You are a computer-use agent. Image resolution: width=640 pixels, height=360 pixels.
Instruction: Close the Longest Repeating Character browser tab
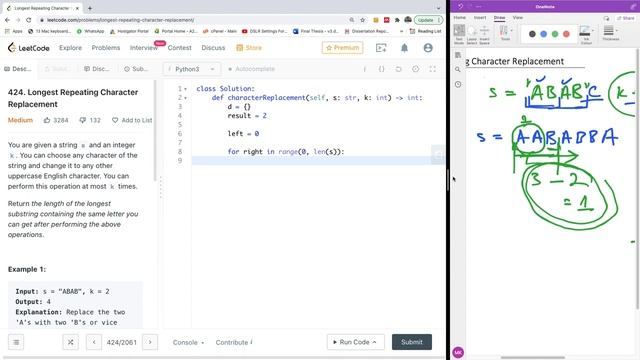point(77,8)
